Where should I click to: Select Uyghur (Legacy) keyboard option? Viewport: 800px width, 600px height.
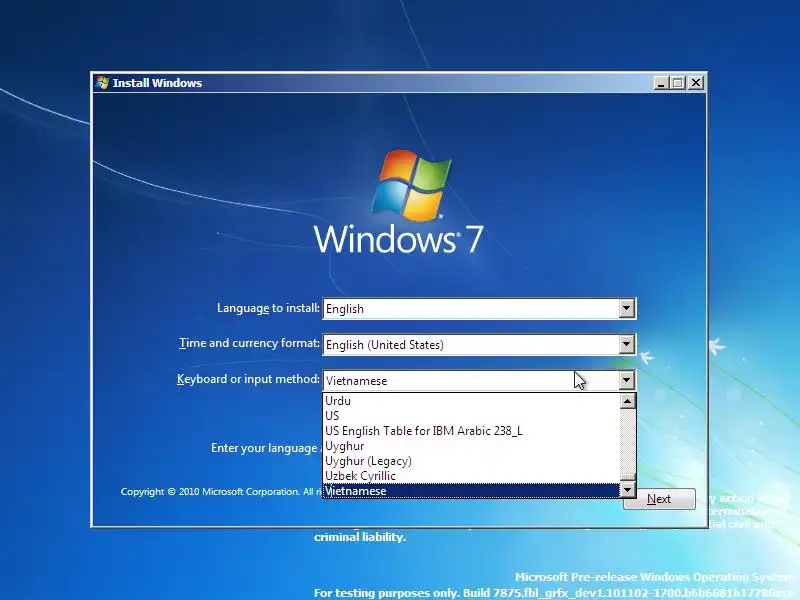471,461
